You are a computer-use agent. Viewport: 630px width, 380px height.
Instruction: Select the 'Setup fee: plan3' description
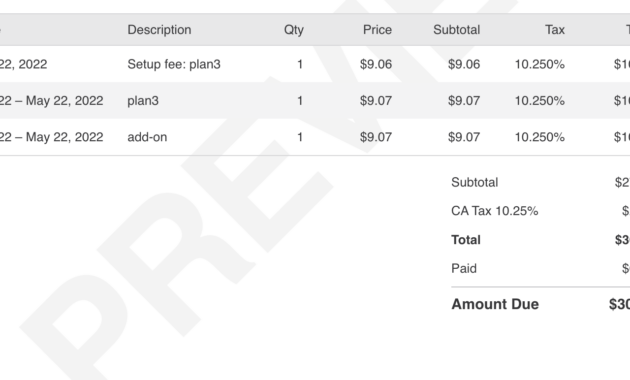(x=174, y=64)
